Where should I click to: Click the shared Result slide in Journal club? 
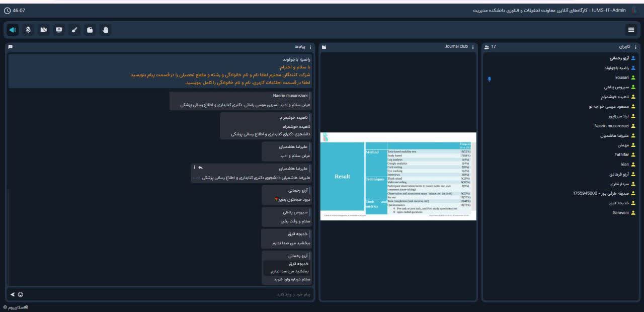pos(398,176)
